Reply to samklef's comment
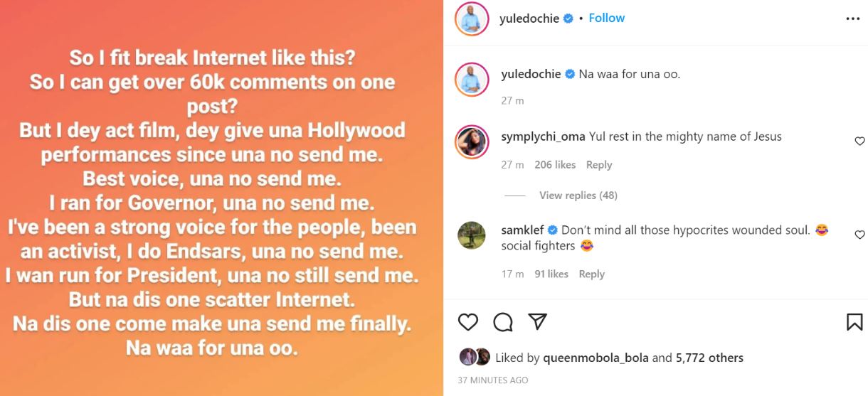This screenshot has height=396, width=868. point(591,274)
